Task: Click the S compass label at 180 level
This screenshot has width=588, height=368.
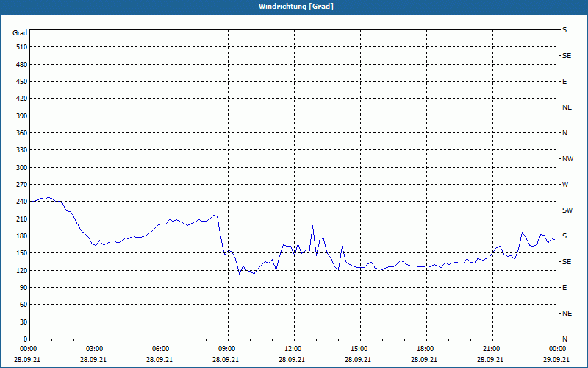Action: [564, 236]
